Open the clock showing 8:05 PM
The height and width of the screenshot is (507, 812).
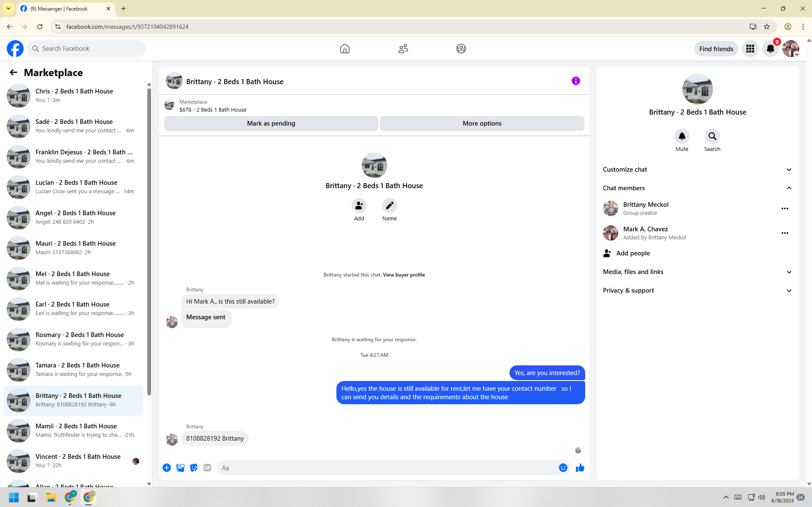pyautogui.click(x=782, y=497)
